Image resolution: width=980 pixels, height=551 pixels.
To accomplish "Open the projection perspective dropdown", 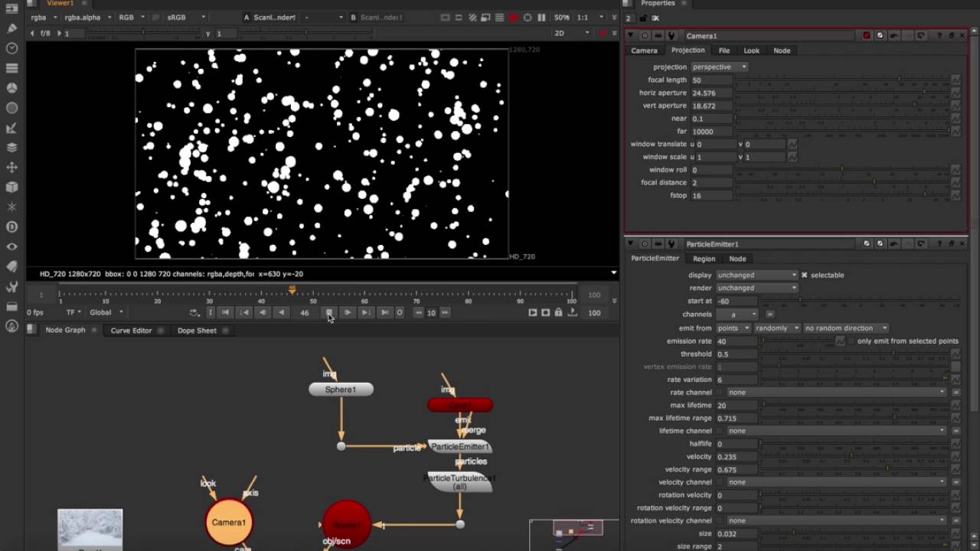I will tap(719, 67).
